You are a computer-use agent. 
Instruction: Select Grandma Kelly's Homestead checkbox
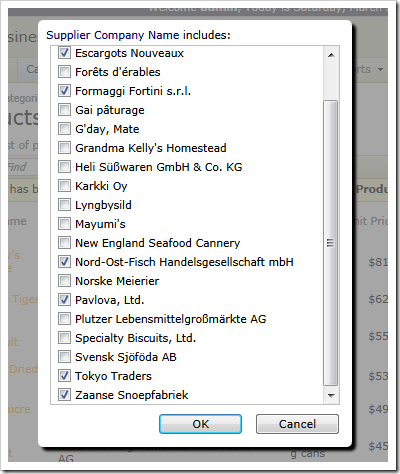(64, 148)
